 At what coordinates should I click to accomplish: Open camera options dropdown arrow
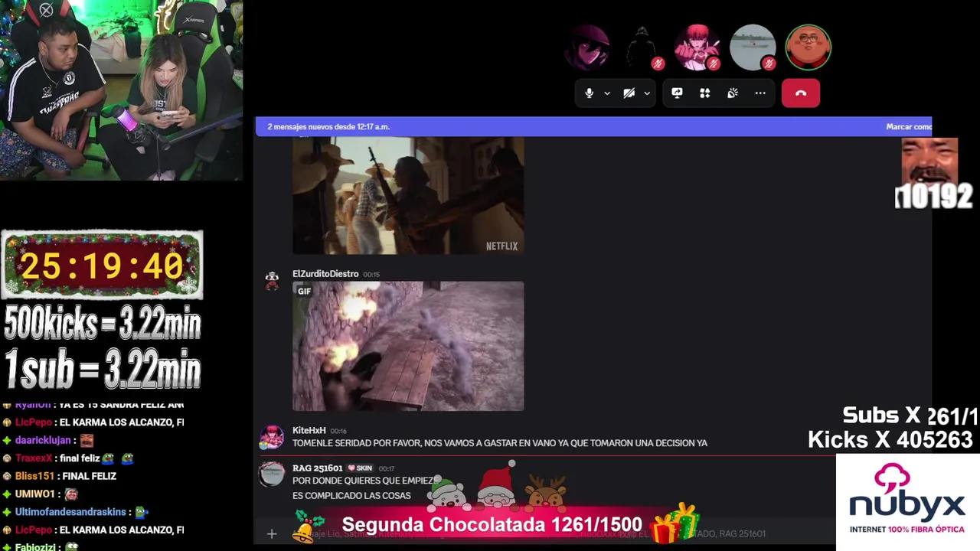tap(647, 93)
